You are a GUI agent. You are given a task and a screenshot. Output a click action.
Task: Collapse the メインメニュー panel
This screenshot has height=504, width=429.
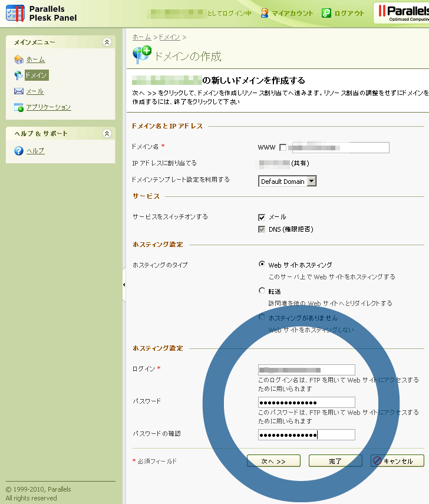(107, 42)
